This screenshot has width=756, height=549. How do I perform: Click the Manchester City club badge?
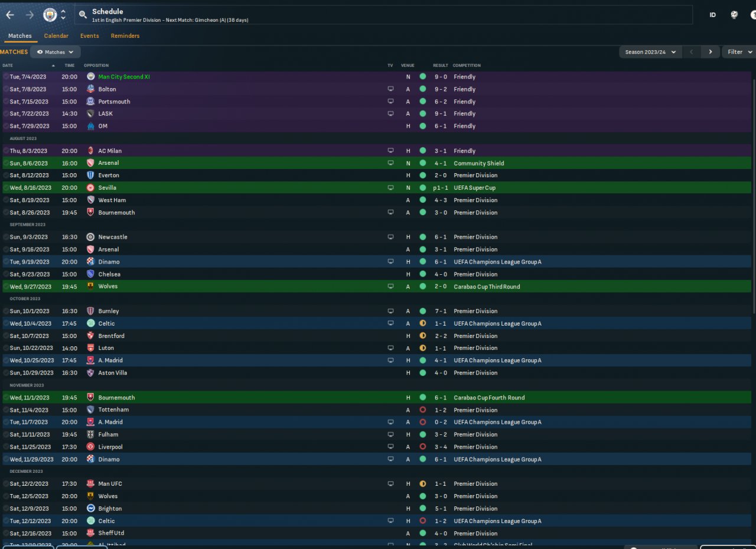point(50,15)
